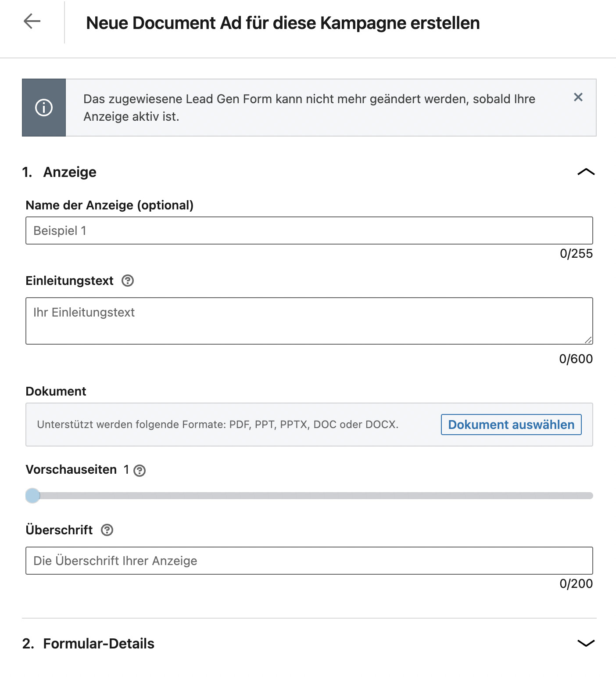616x677 pixels.
Task: Focus the Überschrift Ihrer Anzeige input
Action: coord(309,561)
